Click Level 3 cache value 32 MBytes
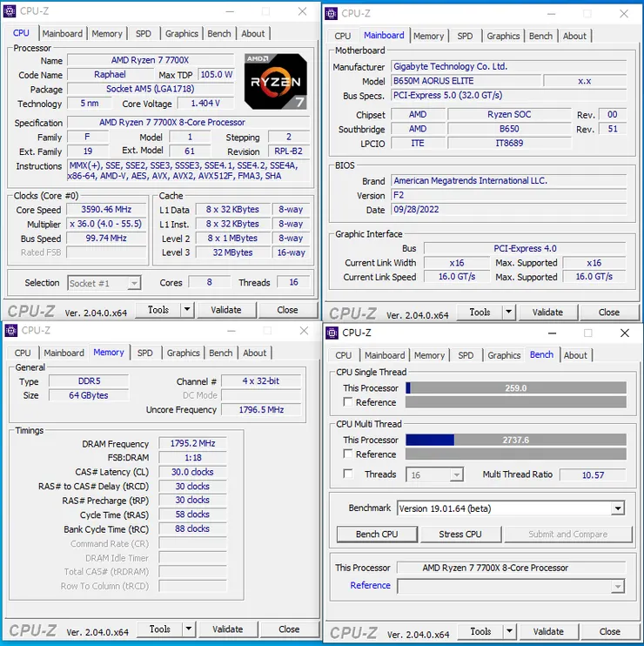 tap(232, 252)
